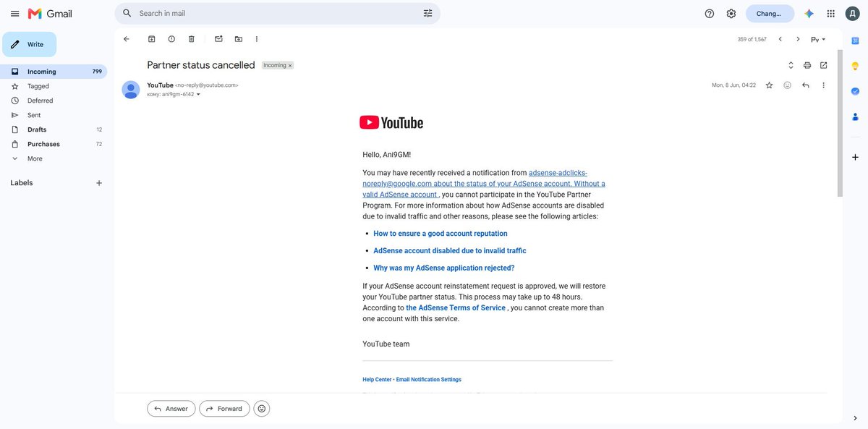The height and width of the screenshot is (429, 868).
Task: Open more actions three-dot menu in toolbar
Action: 257,39
